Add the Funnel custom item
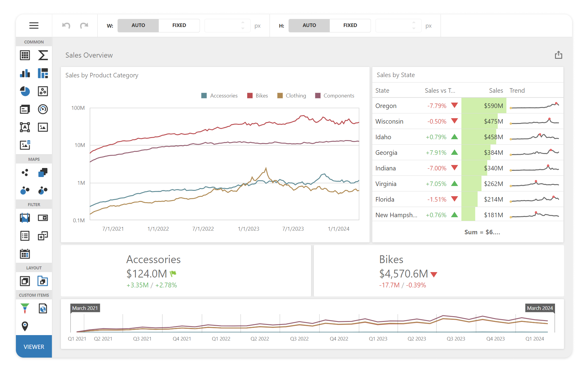The height and width of the screenshot is (372, 588). [x=25, y=308]
